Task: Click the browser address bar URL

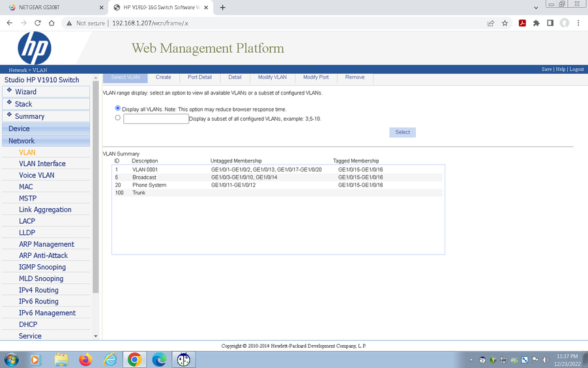Action: [x=150, y=23]
